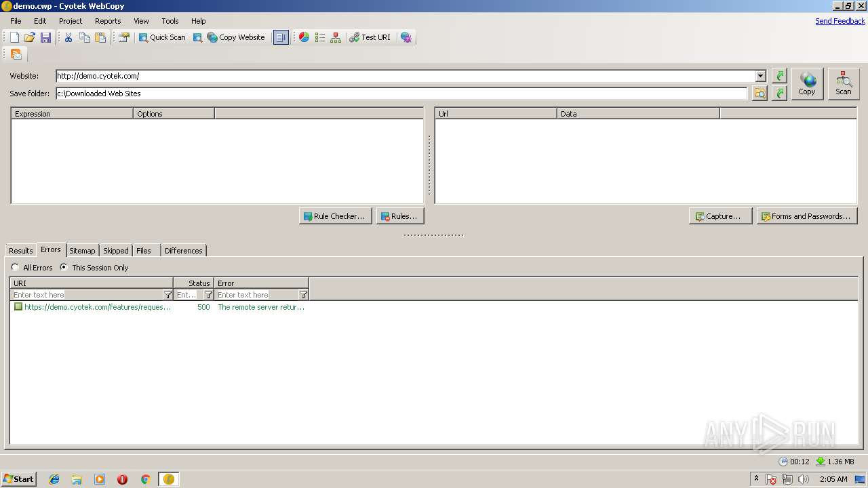The height and width of the screenshot is (488, 868).
Task: Click the Paste clipboard toolbar icon
Action: [x=100, y=37]
